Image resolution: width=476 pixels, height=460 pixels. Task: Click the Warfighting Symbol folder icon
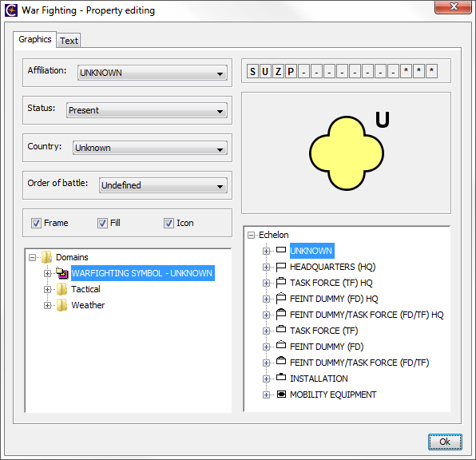pos(62,272)
